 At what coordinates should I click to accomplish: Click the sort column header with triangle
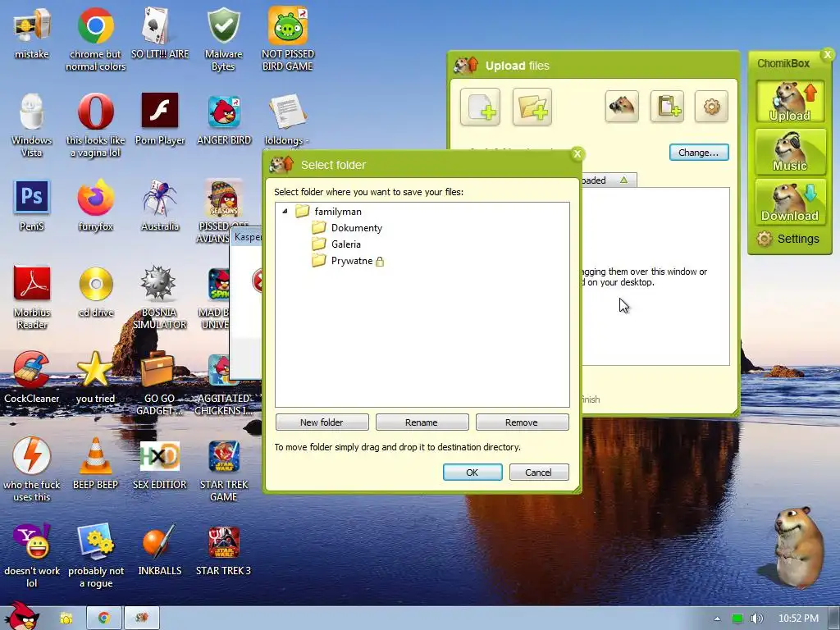pos(609,180)
